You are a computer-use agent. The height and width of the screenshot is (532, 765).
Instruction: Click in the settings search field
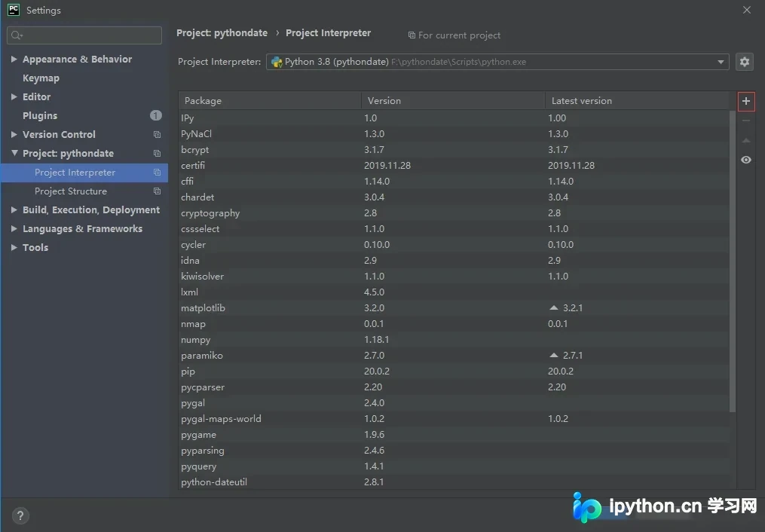(84, 35)
